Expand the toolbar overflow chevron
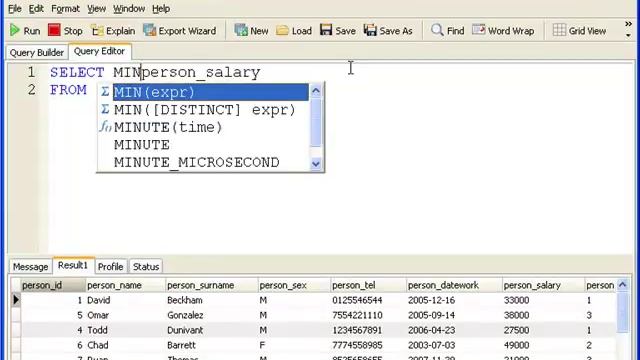 [x=628, y=24]
